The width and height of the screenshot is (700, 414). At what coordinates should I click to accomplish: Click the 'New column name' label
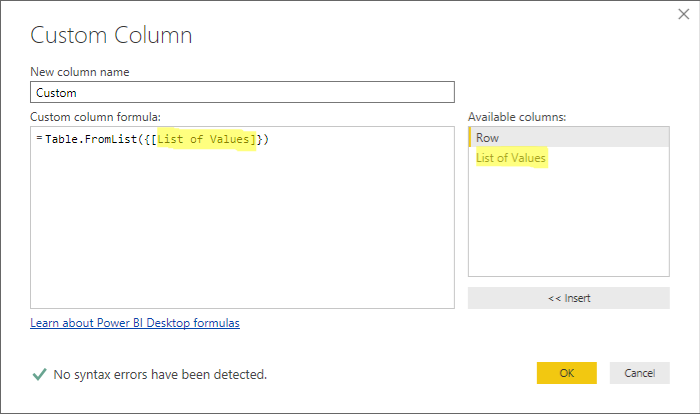[79, 72]
